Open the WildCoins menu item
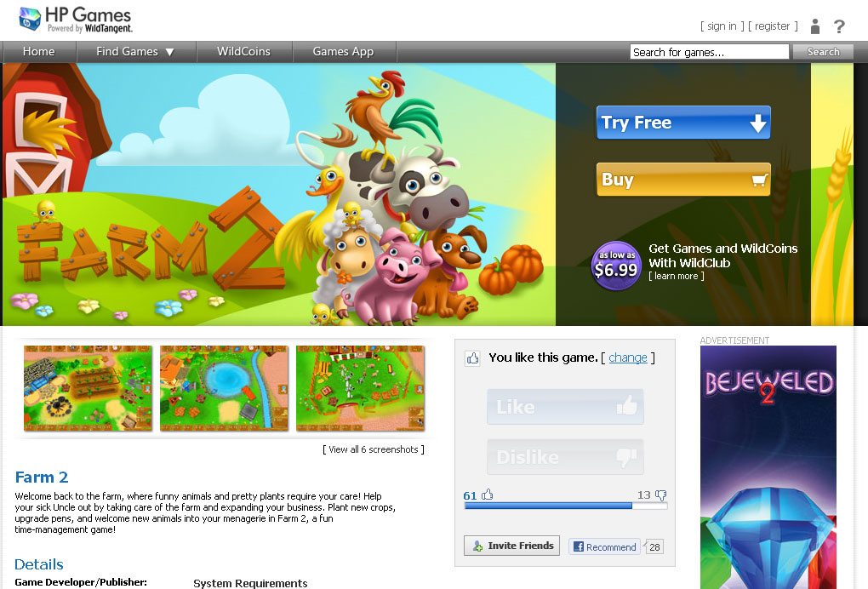868x589 pixels. pyautogui.click(x=243, y=51)
